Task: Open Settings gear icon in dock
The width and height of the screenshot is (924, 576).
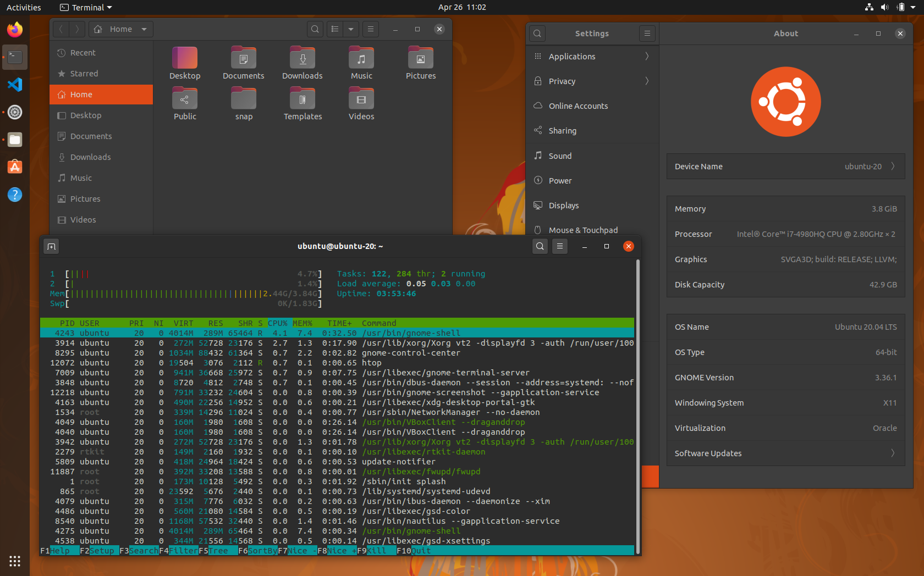Action: tap(15, 112)
